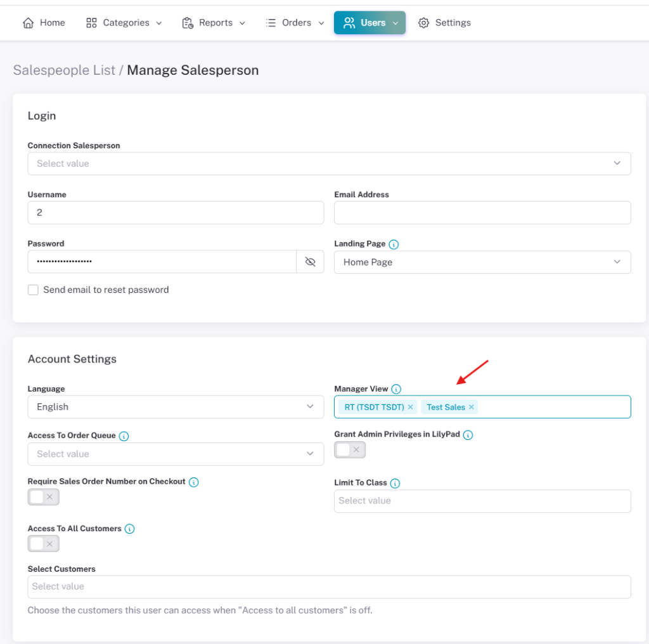The width and height of the screenshot is (649, 644).
Task: Toggle Require Sales Order Number on Checkout
Action: coord(44,497)
